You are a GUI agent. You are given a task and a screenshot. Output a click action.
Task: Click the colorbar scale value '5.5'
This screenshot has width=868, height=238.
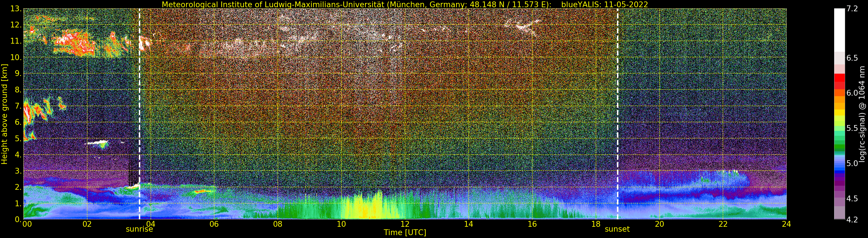point(852,128)
